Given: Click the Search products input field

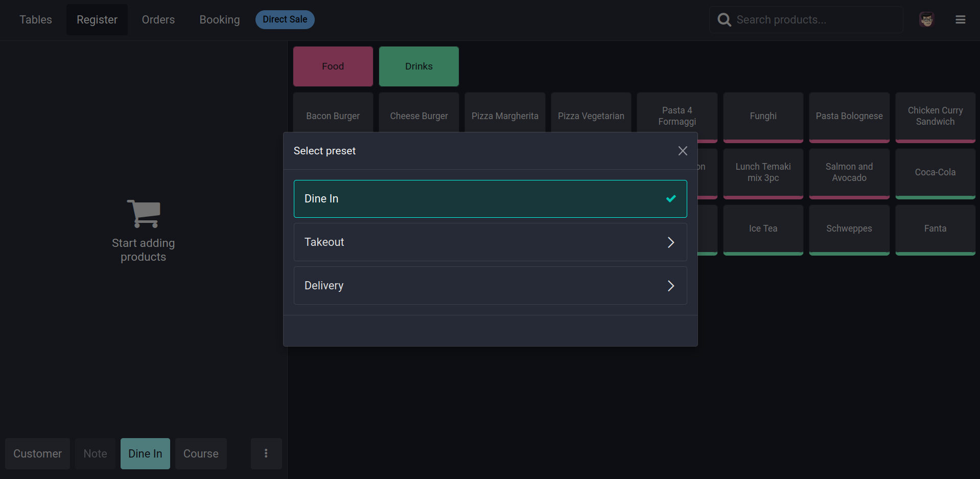Looking at the screenshot, I should (x=815, y=20).
